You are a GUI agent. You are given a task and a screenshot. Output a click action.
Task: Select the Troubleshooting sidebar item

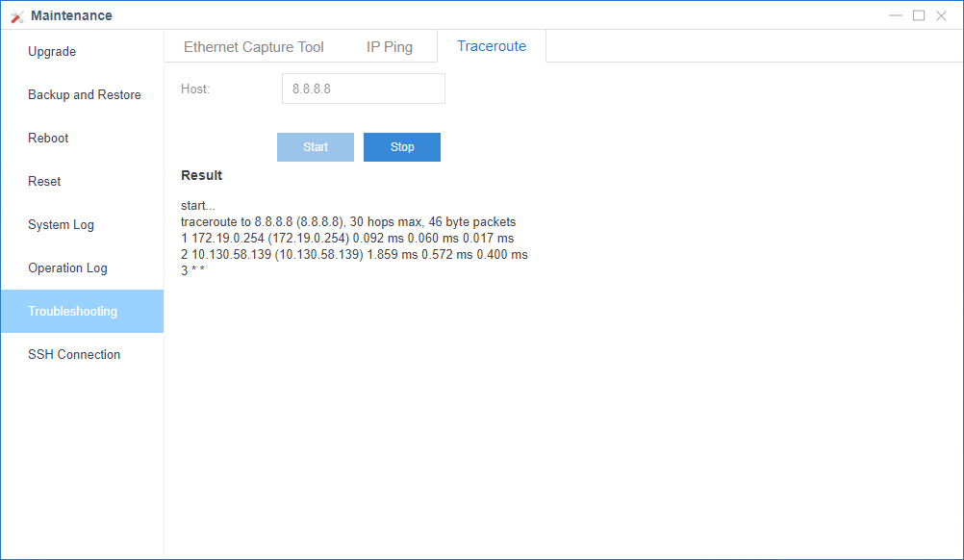coord(72,312)
